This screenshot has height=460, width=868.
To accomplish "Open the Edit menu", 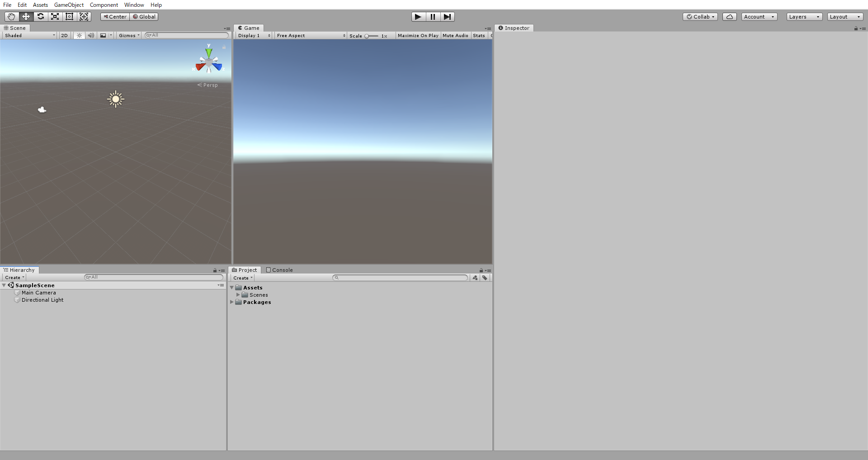I will [x=22, y=5].
